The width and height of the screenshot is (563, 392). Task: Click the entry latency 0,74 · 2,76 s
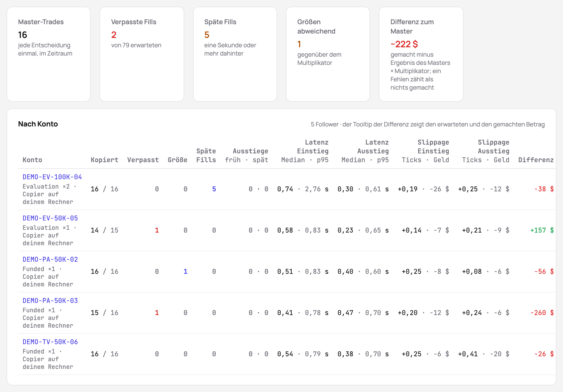coord(303,189)
